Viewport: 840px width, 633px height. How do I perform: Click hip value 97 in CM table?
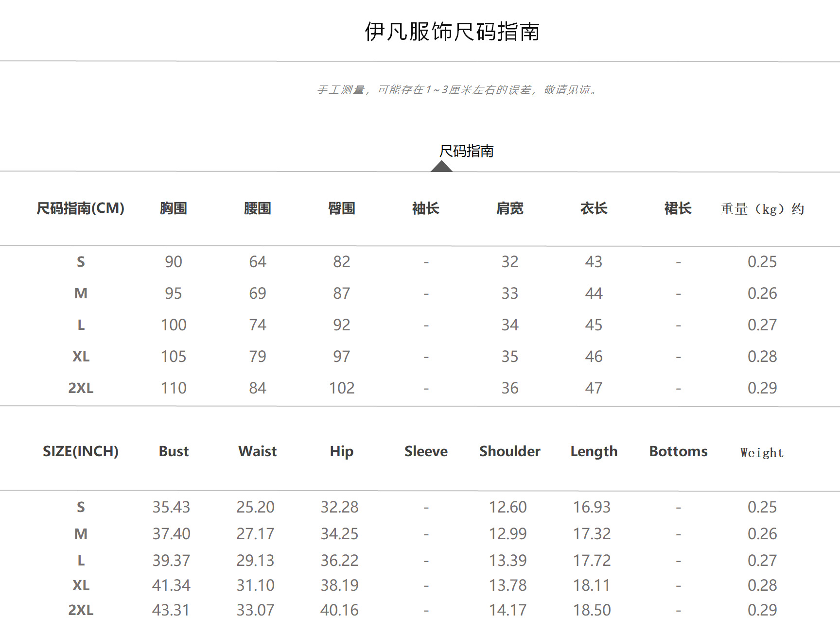[x=342, y=357]
